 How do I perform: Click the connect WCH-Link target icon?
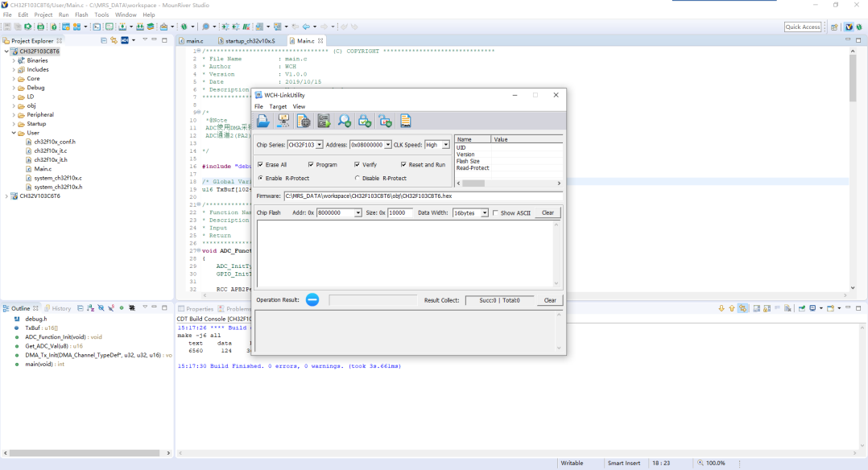click(283, 121)
